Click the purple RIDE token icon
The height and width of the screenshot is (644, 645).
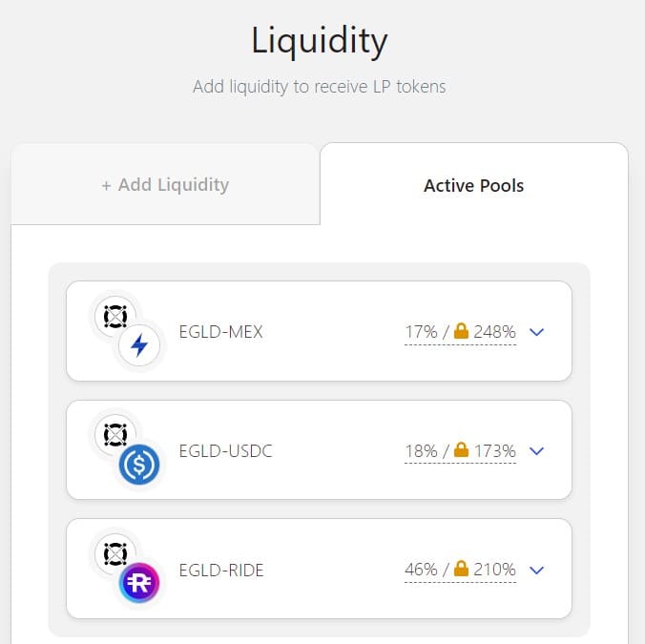coord(139,583)
